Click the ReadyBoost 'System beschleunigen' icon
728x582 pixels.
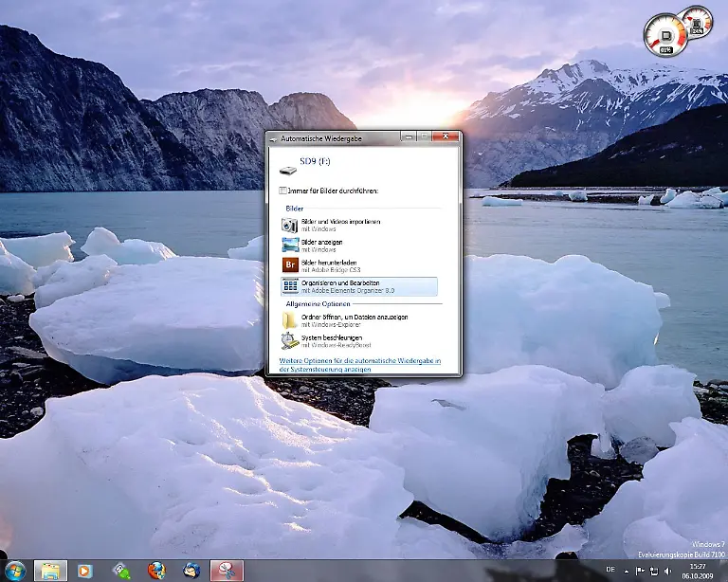tap(289, 341)
